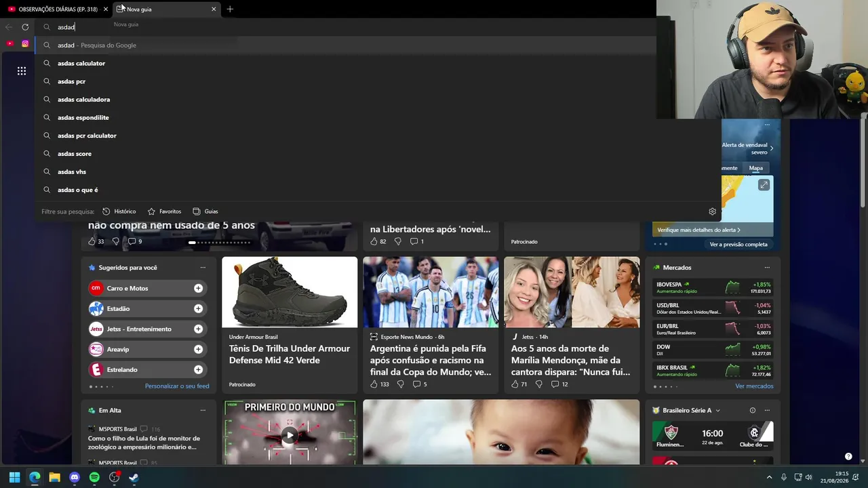Open more options for the weather card
Viewport: 868px width, 488px height.
[767, 125]
